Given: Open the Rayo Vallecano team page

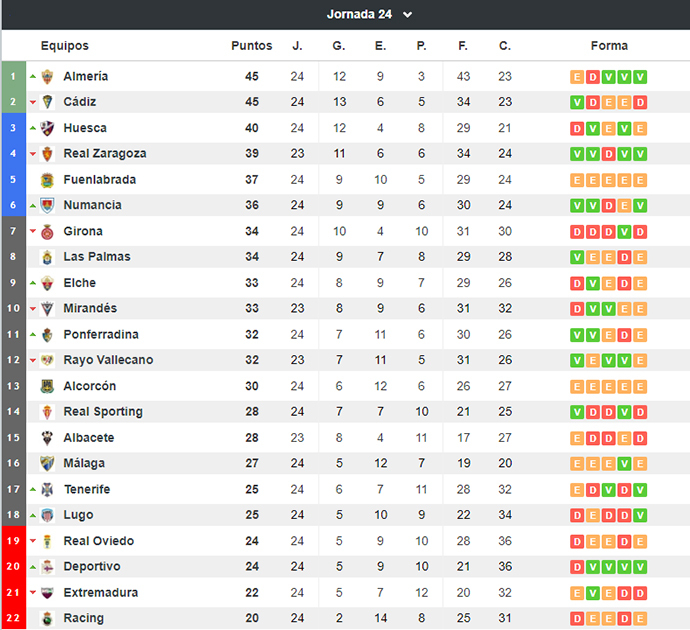Looking at the screenshot, I should (x=108, y=360).
